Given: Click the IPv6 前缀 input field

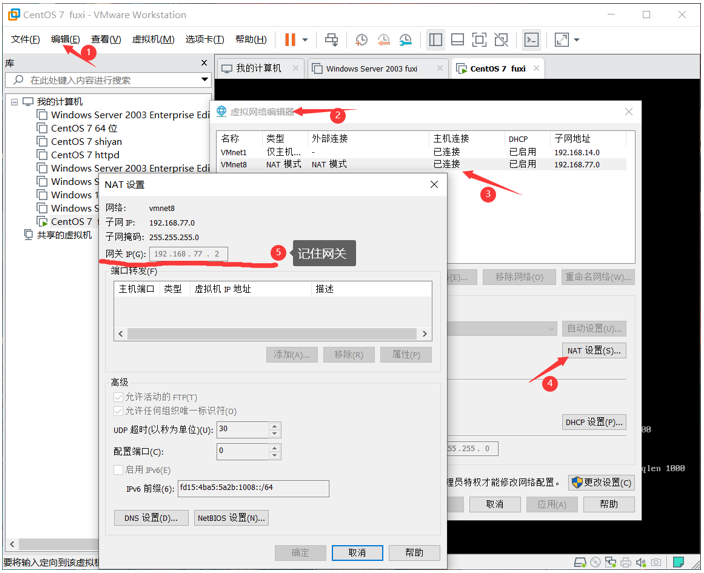Looking at the screenshot, I should click(253, 488).
